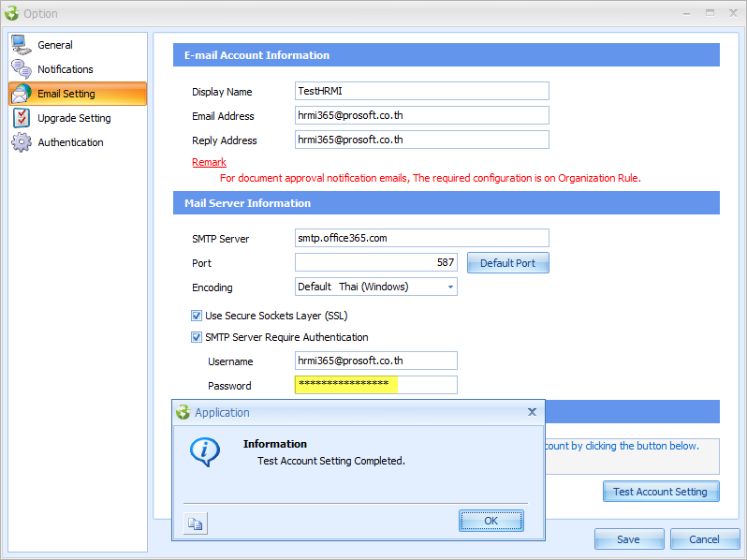This screenshot has width=747, height=560.
Task: Toggle SMTP Server Require Authentication checkbox
Action: (197, 337)
